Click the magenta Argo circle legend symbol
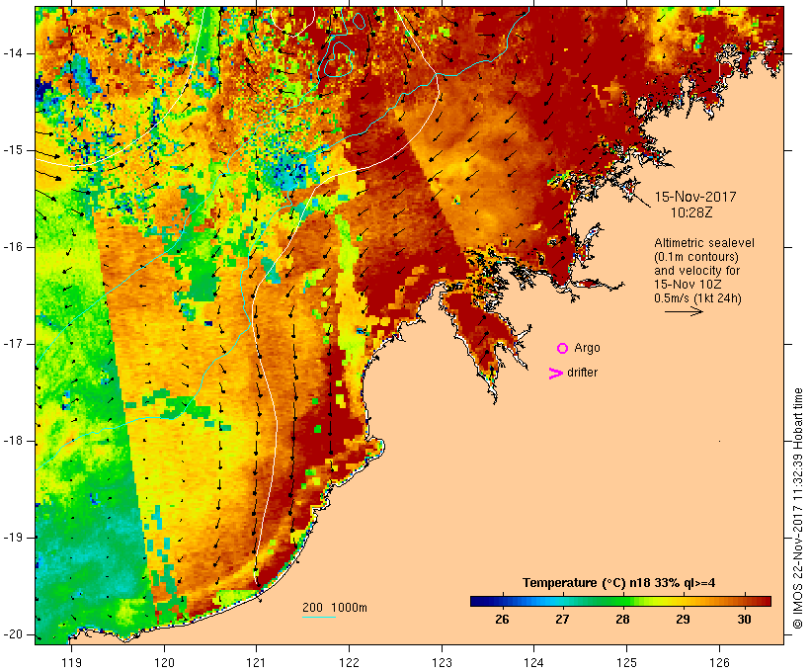Image resolution: width=810 pixels, height=672 pixels. [x=563, y=349]
